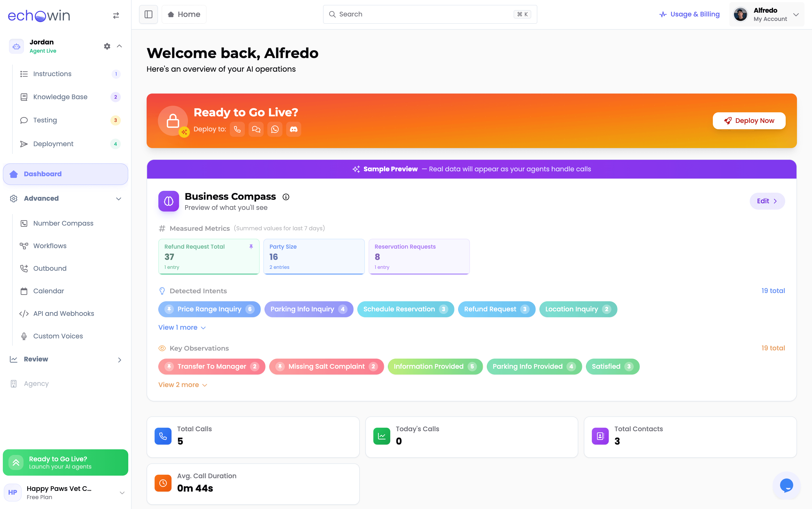This screenshot has height=509, width=812.
Task: Focus the Search field
Action: click(x=430, y=14)
